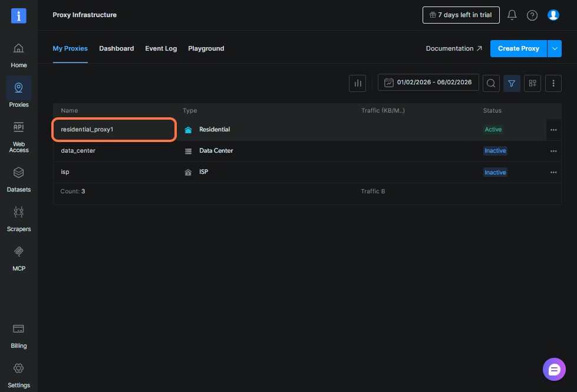Open residential_proxy1 row options menu

click(x=553, y=130)
